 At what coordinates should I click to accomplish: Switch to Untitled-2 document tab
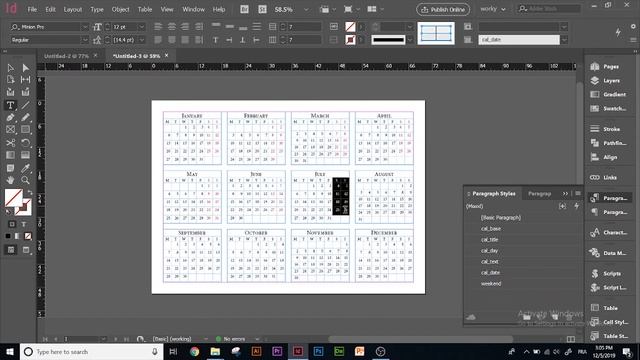(x=66, y=56)
